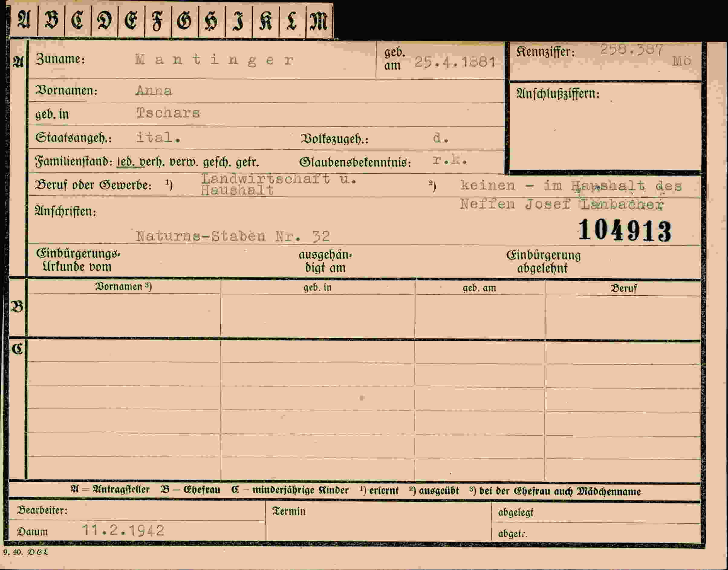Image resolution: width=728 pixels, height=570 pixels.
Task: Click the "ausgehändigt am" label
Action: pos(325,261)
